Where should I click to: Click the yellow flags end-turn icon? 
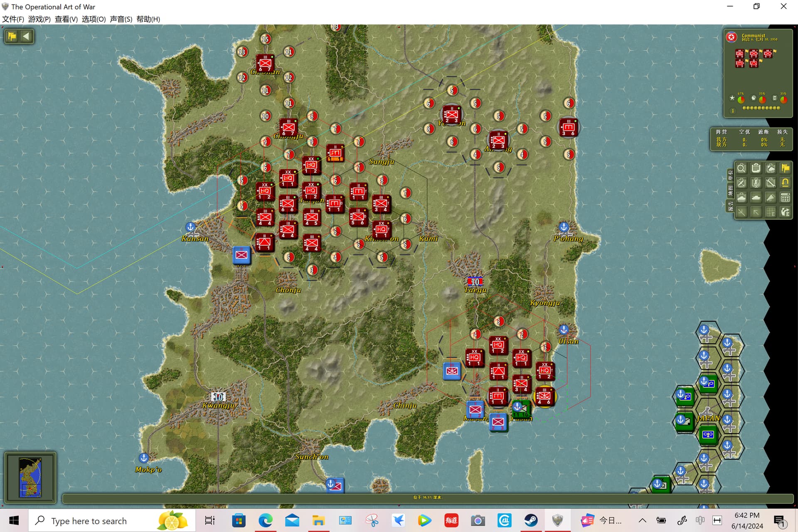pos(785,168)
